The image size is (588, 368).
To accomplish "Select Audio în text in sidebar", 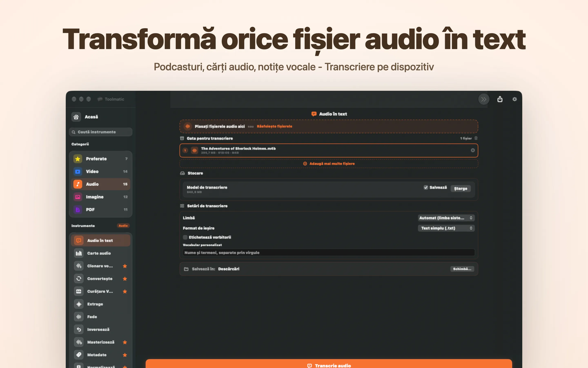I will [101, 240].
